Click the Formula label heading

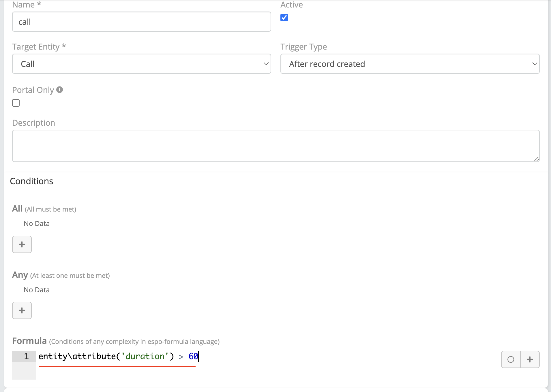coord(29,341)
